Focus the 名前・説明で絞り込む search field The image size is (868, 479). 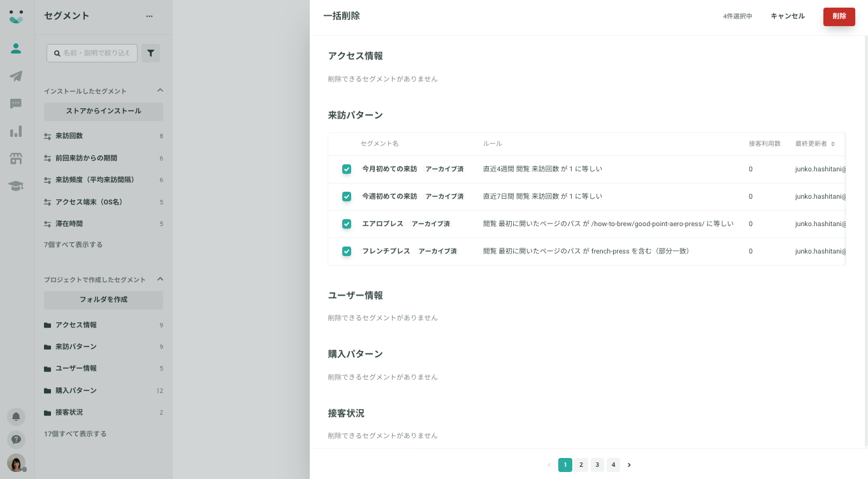[92, 54]
